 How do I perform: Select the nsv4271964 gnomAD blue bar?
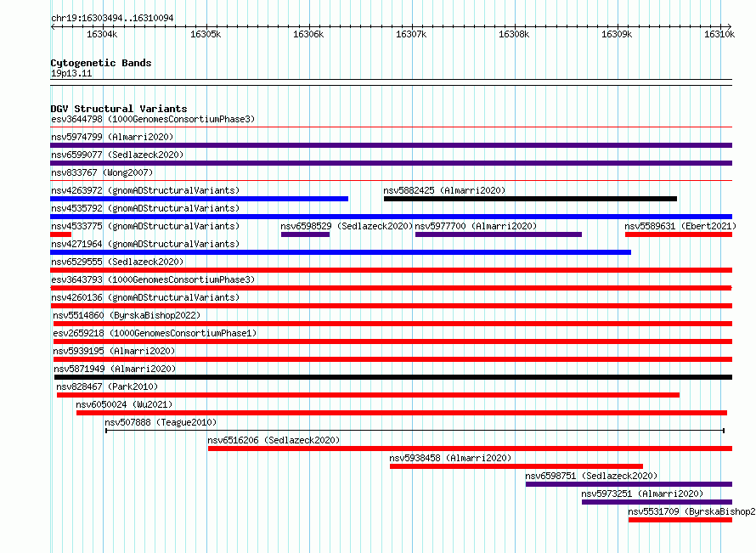tap(341, 252)
